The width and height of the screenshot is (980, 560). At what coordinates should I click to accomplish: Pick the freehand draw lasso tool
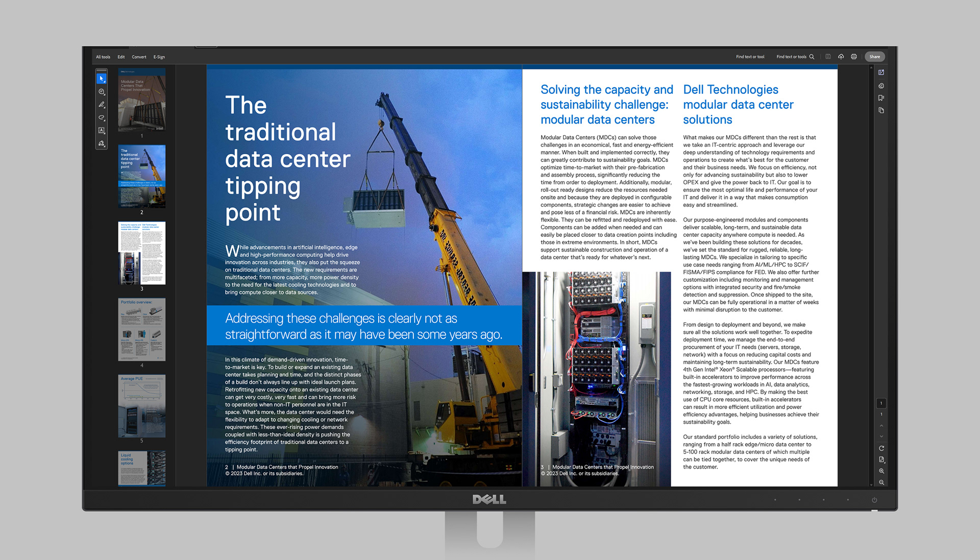click(x=101, y=117)
